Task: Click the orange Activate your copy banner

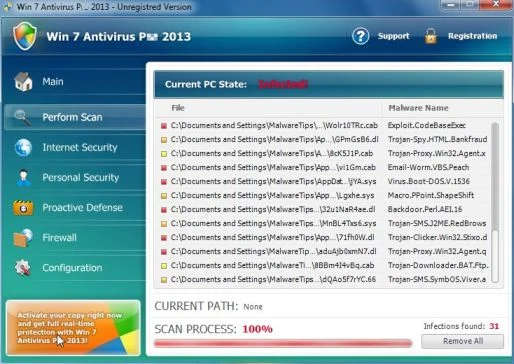Action: click(73, 327)
